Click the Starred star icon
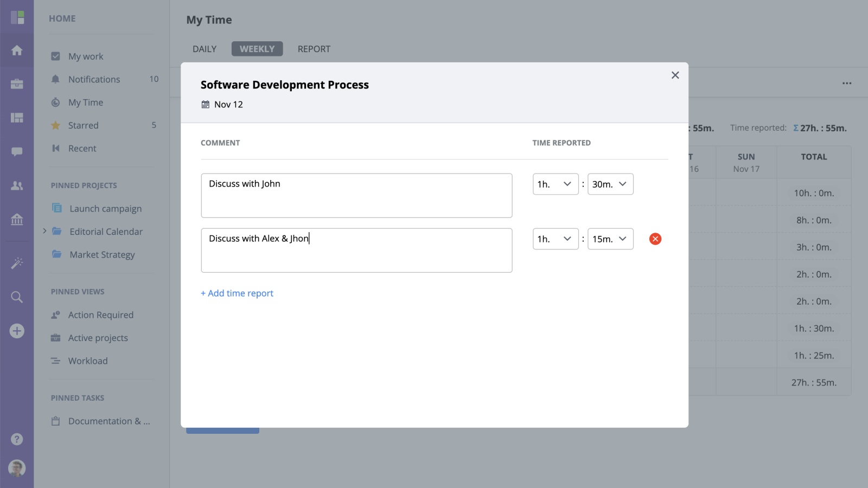This screenshot has width=868, height=488. coord(55,125)
